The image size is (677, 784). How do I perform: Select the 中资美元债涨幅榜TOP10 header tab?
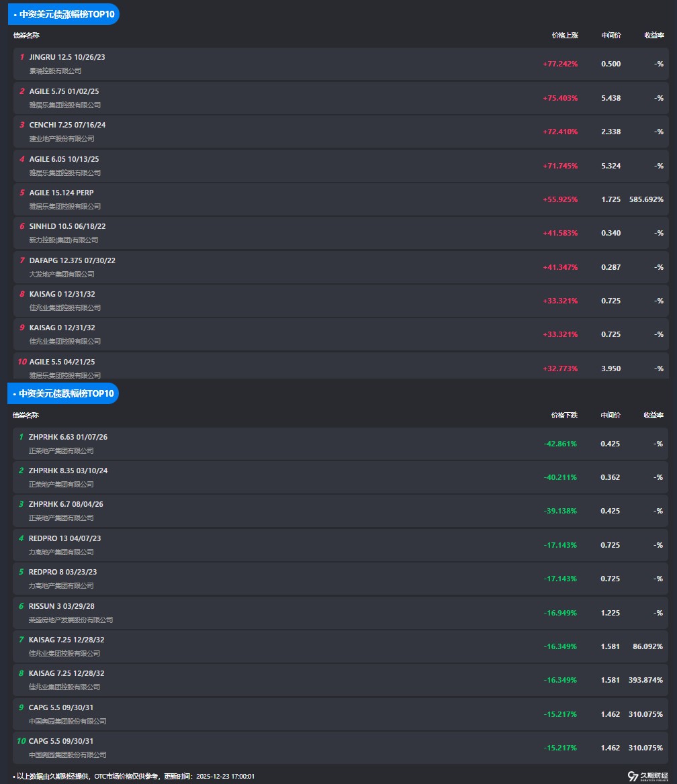pyautogui.click(x=63, y=13)
